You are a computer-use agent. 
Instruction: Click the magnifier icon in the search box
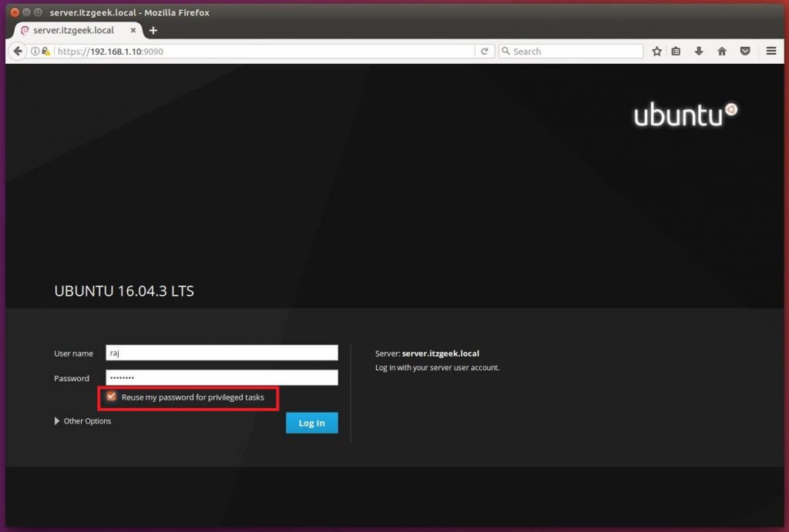(x=505, y=51)
